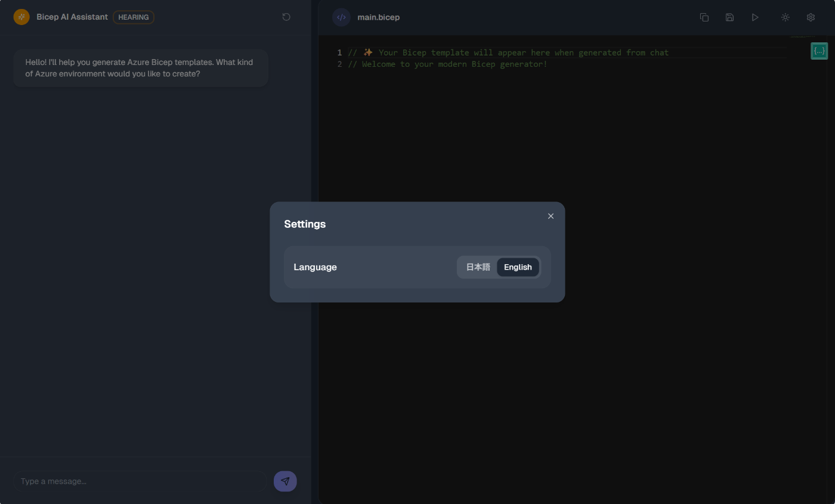Click the Language label
This screenshot has width=835, height=504.
coord(315,267)
